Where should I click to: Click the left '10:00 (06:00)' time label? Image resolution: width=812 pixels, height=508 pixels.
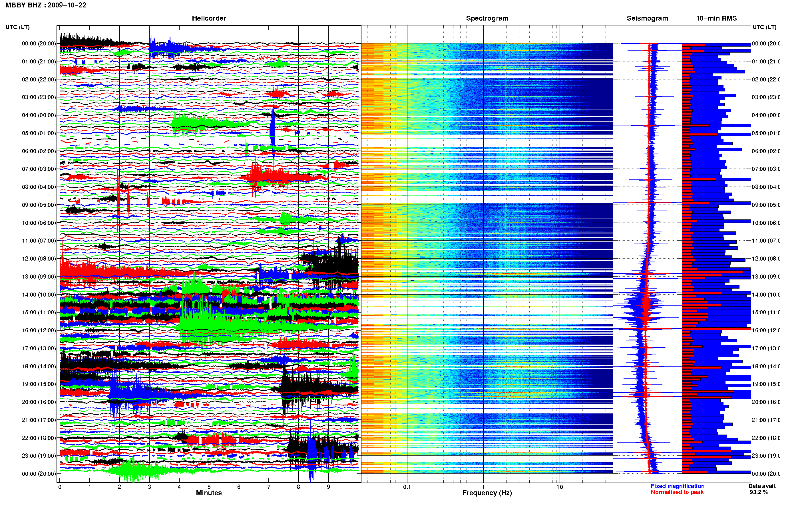pos(39,223)
